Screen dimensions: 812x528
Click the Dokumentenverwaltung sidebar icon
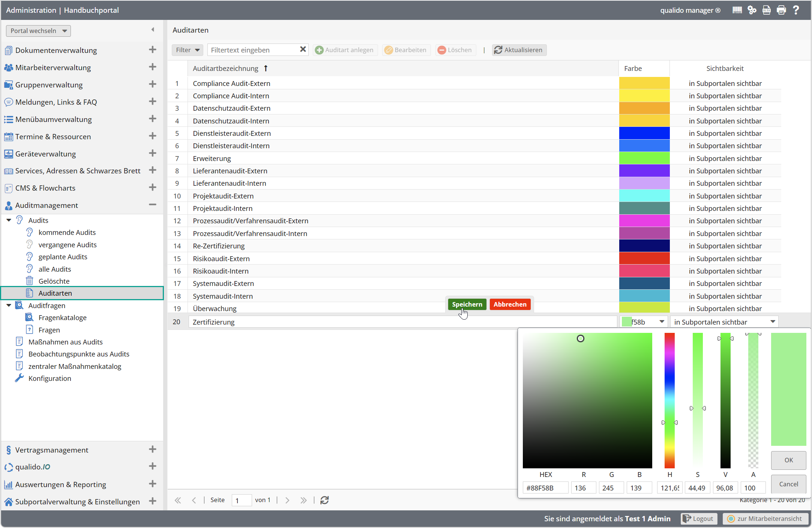coord(8,50)
